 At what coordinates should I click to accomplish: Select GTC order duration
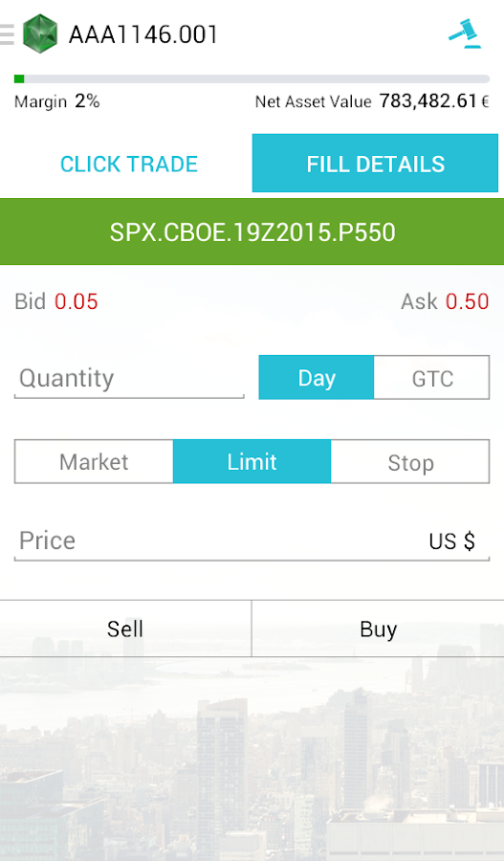pos(432,378)
